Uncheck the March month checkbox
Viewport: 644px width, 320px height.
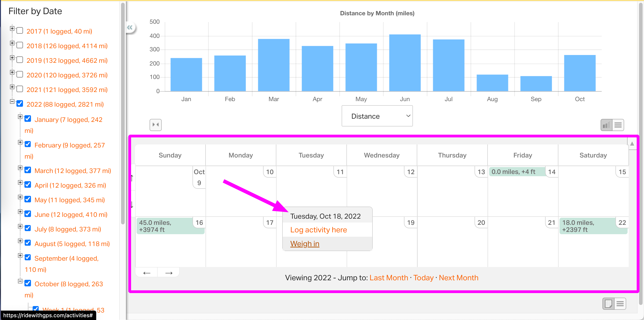pos(28,170)
